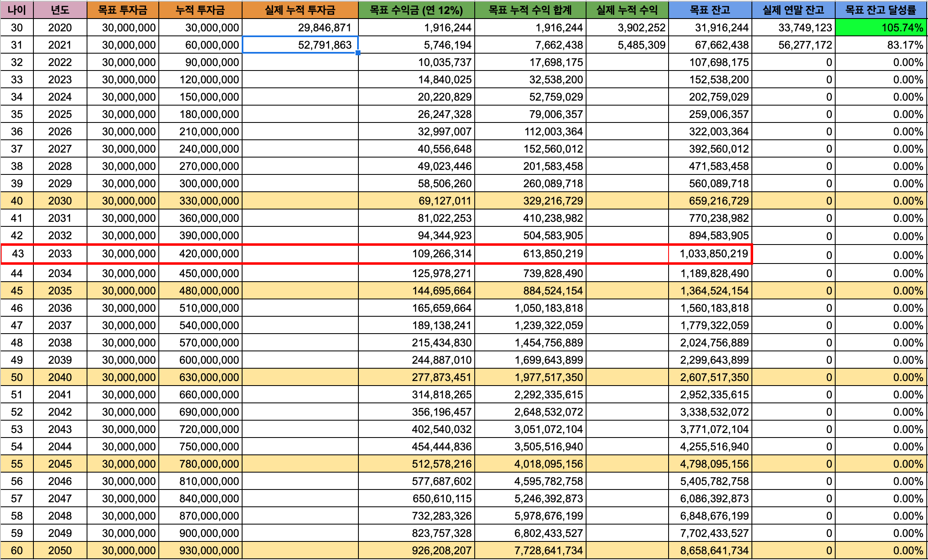The height and width of the screenshot is (560, 928).
Task: Click the year 2025 cell
Action: point(60,114)
